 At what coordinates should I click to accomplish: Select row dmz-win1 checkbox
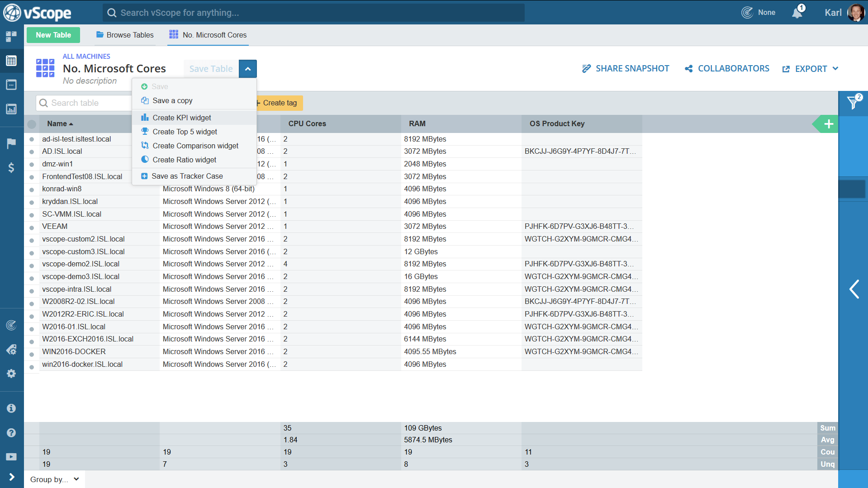pyautogui.click(x=32, y=165)
